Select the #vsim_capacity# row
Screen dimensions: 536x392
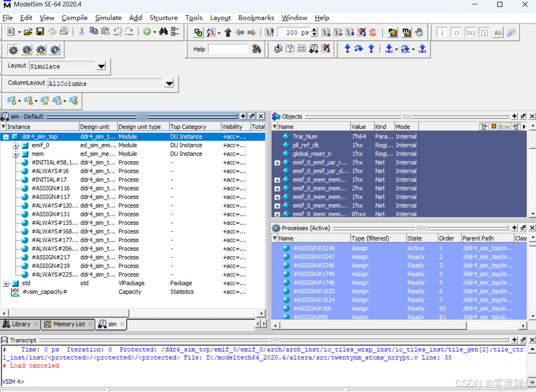(x=133, y=292)
